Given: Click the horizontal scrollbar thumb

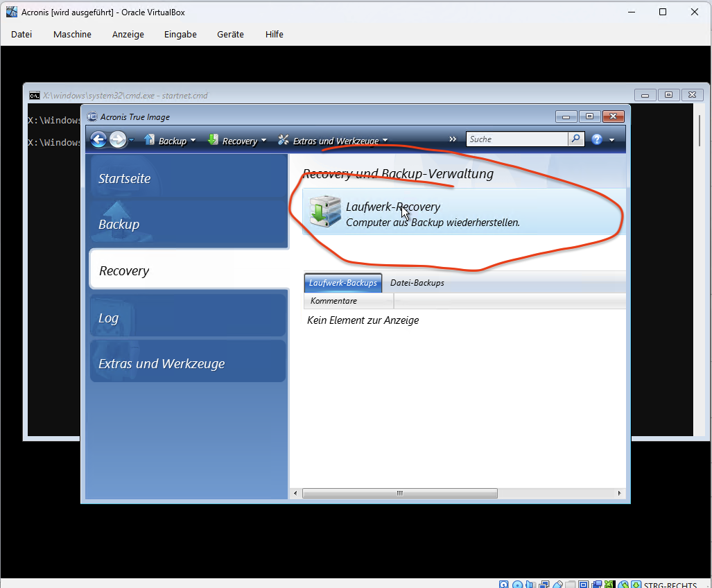Looking at the screenshot, I should [399, 493].
